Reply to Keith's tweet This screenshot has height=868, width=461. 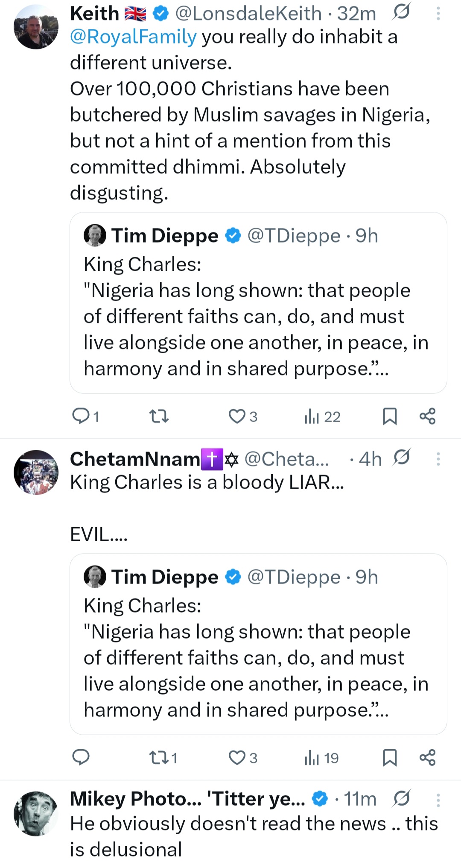tap(81, 416)
